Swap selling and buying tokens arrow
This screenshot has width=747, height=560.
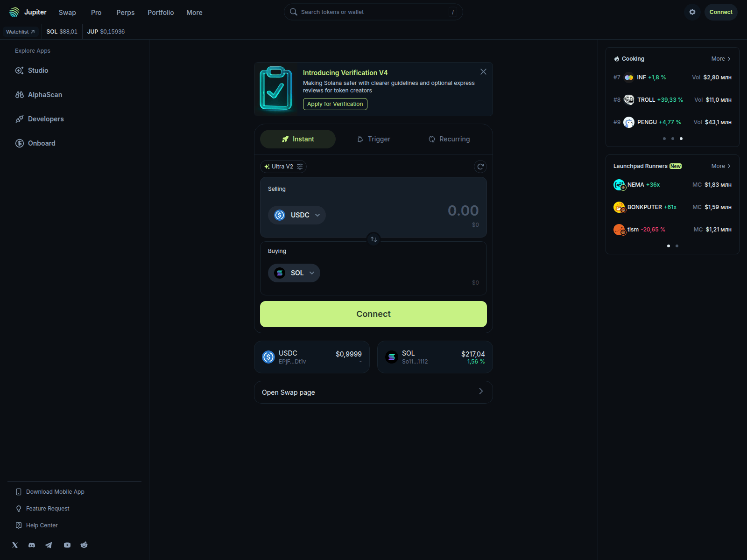pos(373,239)
